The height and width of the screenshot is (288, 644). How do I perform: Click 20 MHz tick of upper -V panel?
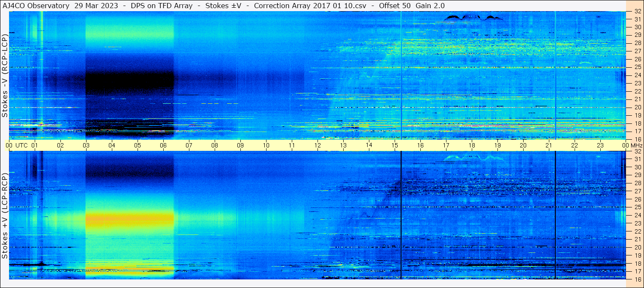(x=637, y=107)
